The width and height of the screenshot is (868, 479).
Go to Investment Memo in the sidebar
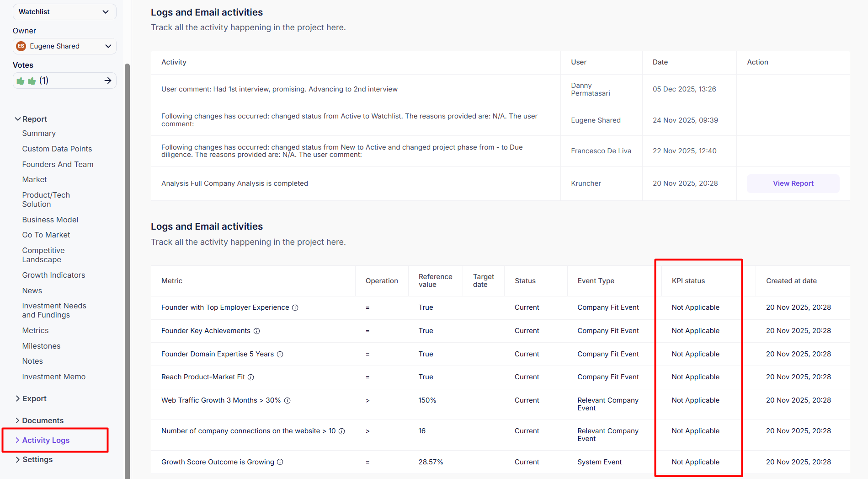[x=54, y=377]
